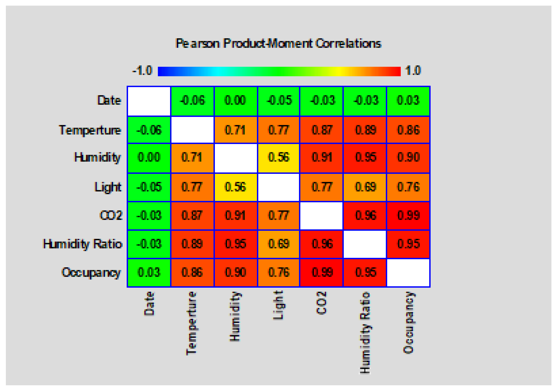Select the Temperture row label
This screenshot has height=392, width=556.
pos(90,130)
